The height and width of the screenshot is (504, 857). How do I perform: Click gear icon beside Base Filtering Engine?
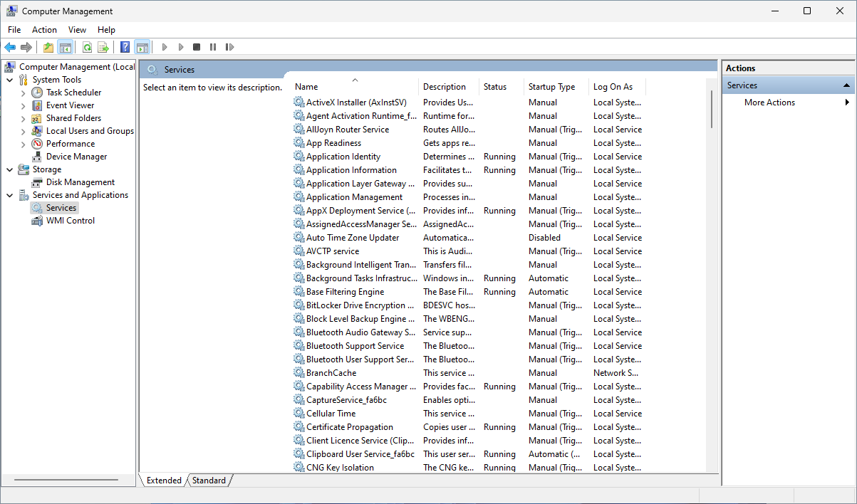click(298, 292)
